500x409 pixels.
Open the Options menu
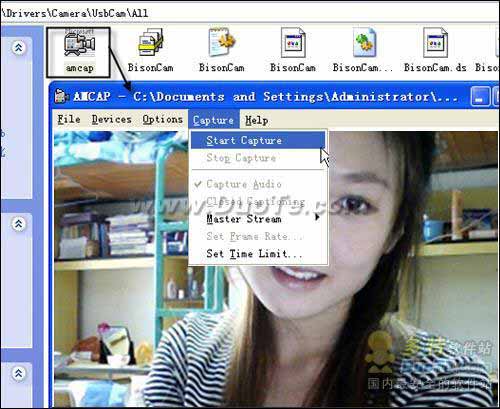(x=162, y=119)
